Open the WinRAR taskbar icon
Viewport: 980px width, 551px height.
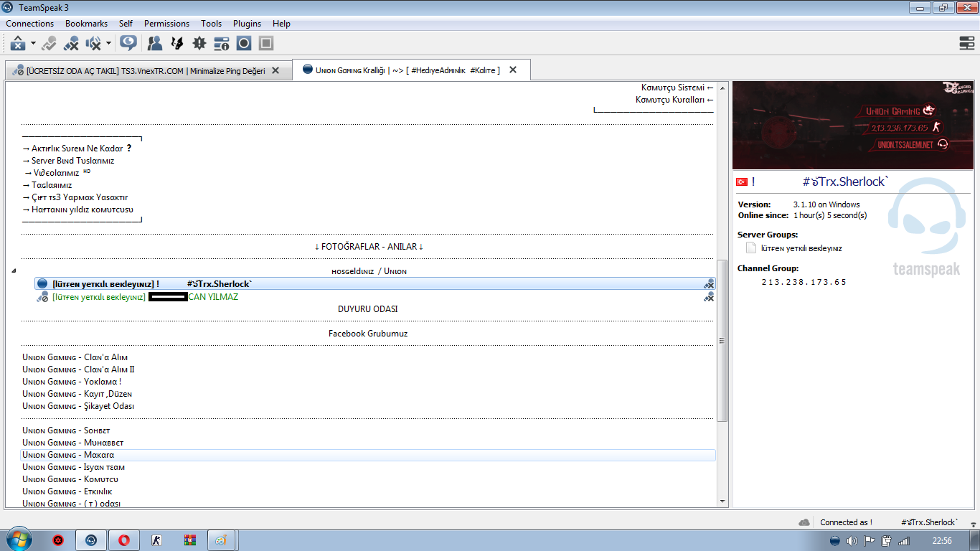point(190,540)
